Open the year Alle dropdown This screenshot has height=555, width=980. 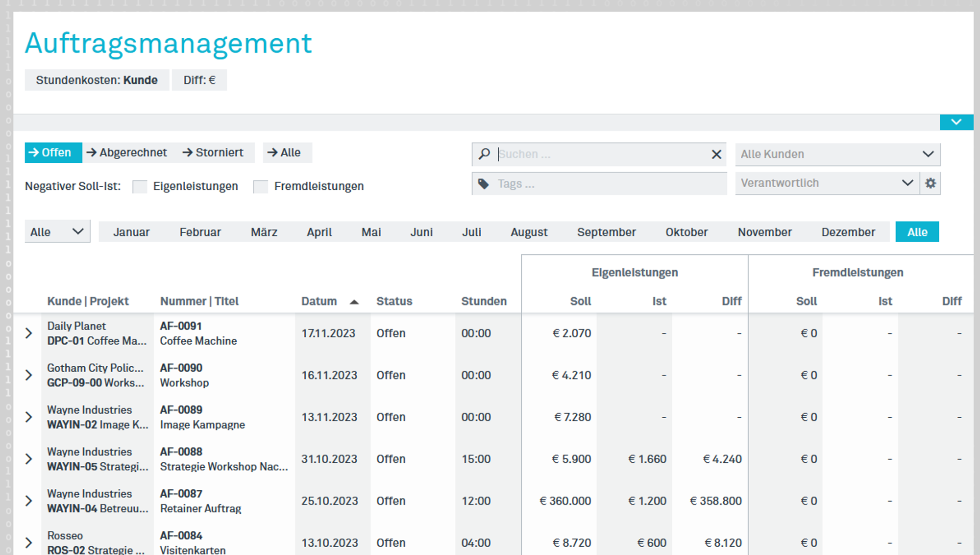pyautogui.click(x=57, y=231)
